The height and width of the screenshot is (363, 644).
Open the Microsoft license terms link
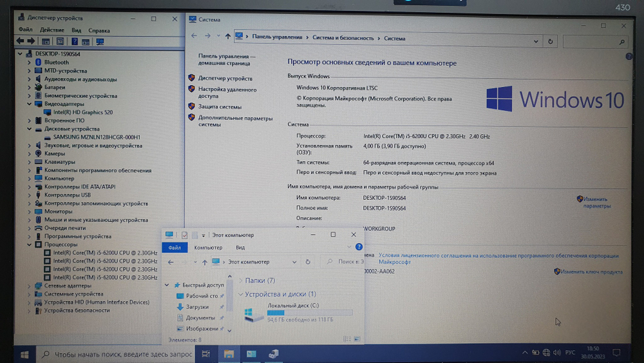pyautogui.click(x=498, y=259)
